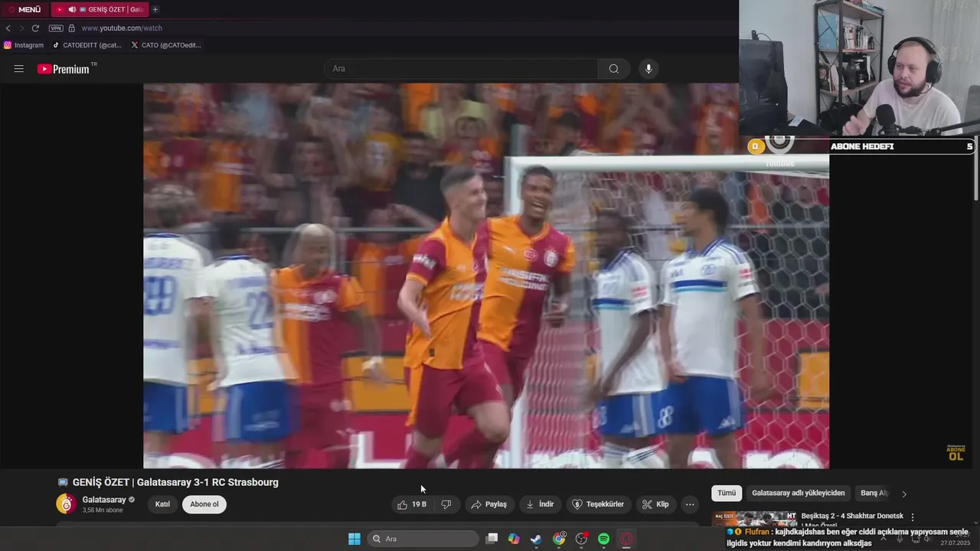Toggle the VPN badge in address bar
Screen dimensions: 980x551
pyautogui.click(x=56, y=28)
